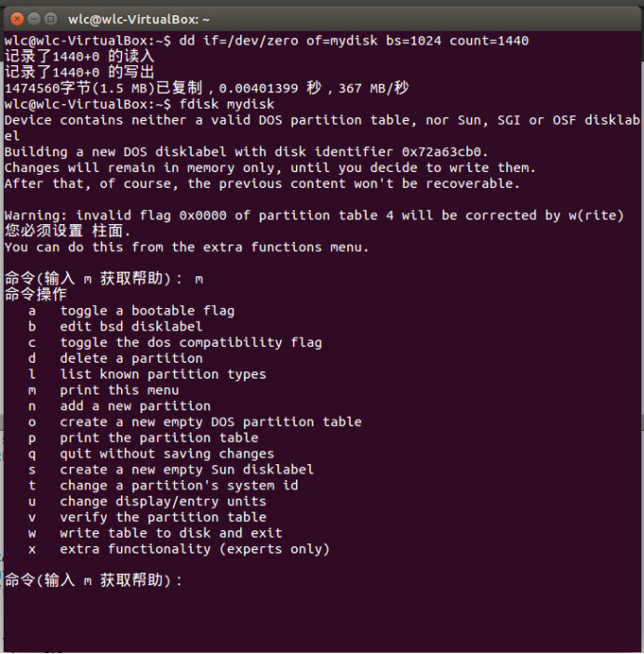The width and height of the screenshot is (644, 654).
Task: Click 'list known partition types' line
Action: click(x=163, y=374)
